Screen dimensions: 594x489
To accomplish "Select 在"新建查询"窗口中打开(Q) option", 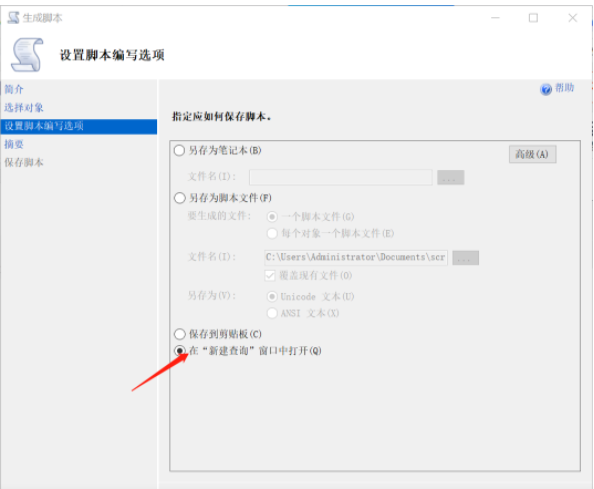I will 179,351.
